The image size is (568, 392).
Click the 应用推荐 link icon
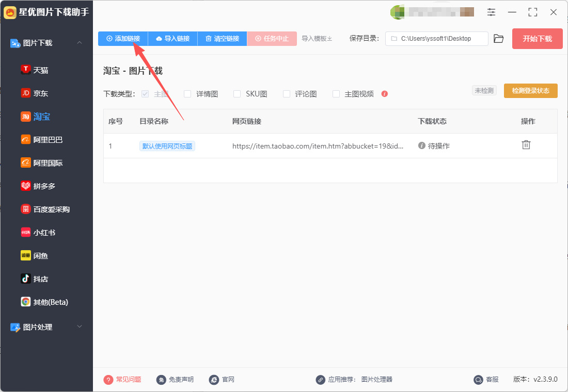321,379
